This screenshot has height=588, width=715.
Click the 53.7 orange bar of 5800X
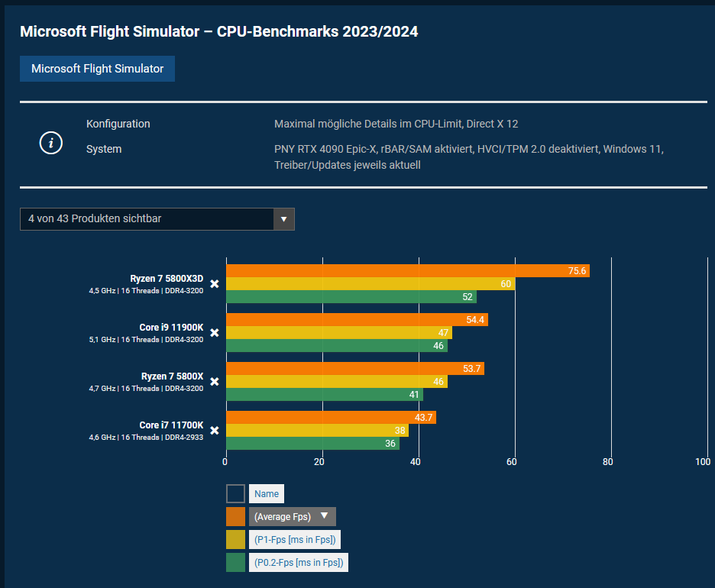[355, 368]
